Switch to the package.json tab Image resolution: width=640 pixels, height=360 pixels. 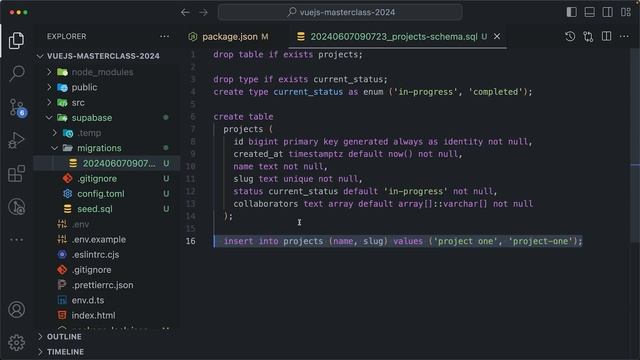[229, 37]
